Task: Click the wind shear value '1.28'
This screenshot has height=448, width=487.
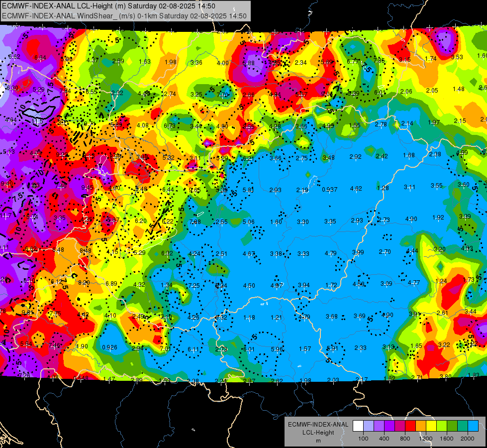Action: [383, 188]
